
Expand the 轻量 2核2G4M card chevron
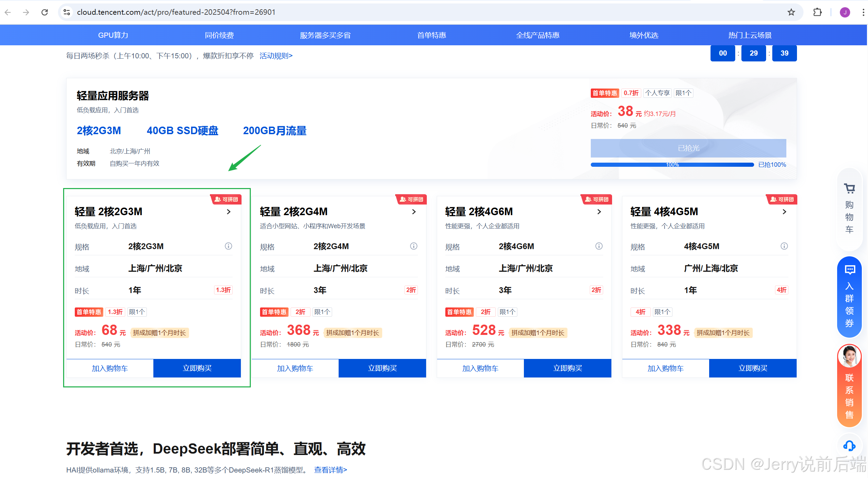(414, 212)
